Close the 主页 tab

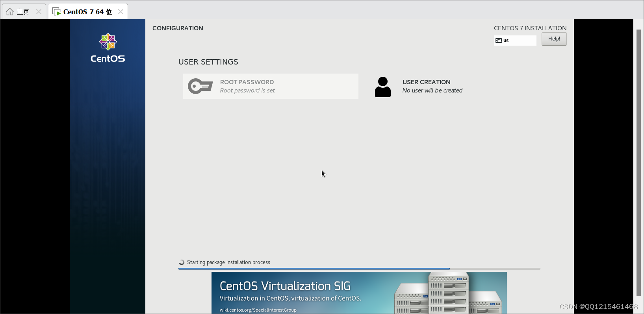click(x=39, y=12)
